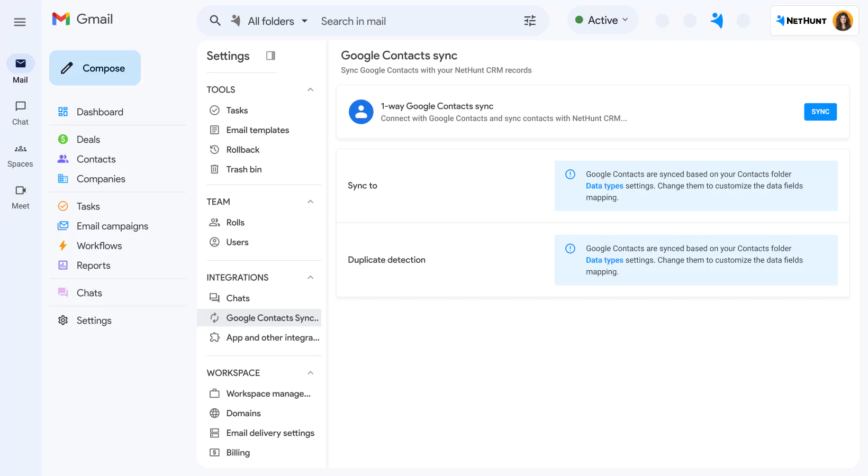
Task: Collapse the TEAM settings group
Action: tap(311, 202)
